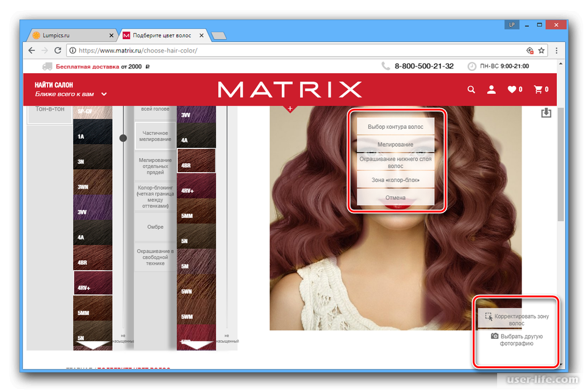
Task: Select 'Частичное мелирование' coloring technique
Action: point(155,136)
